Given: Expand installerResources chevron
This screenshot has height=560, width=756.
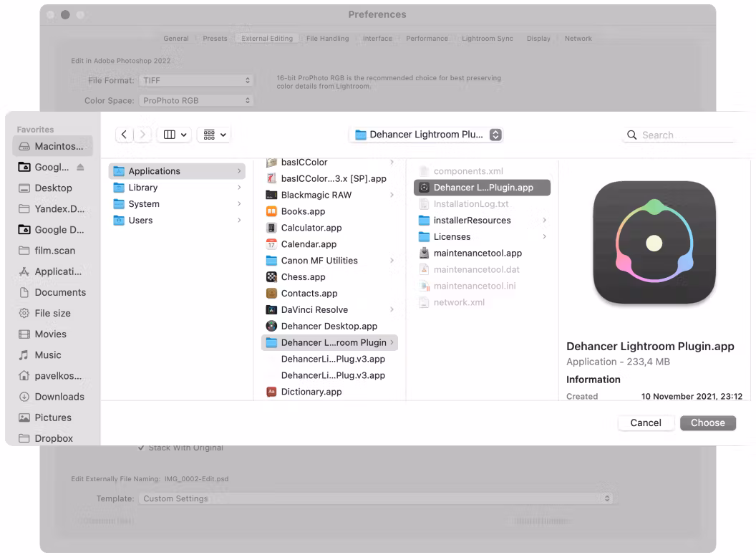Looking at the screenshot, I should click(544, 220).
